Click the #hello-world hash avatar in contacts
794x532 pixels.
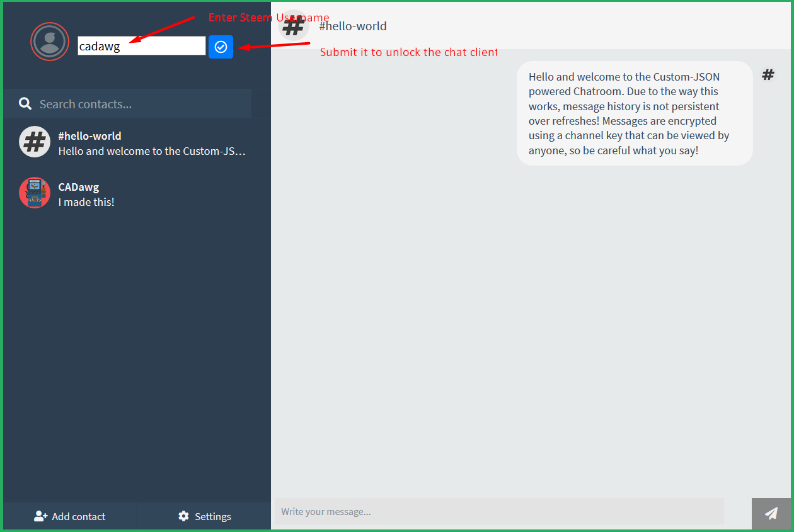[x=35, y=142]
